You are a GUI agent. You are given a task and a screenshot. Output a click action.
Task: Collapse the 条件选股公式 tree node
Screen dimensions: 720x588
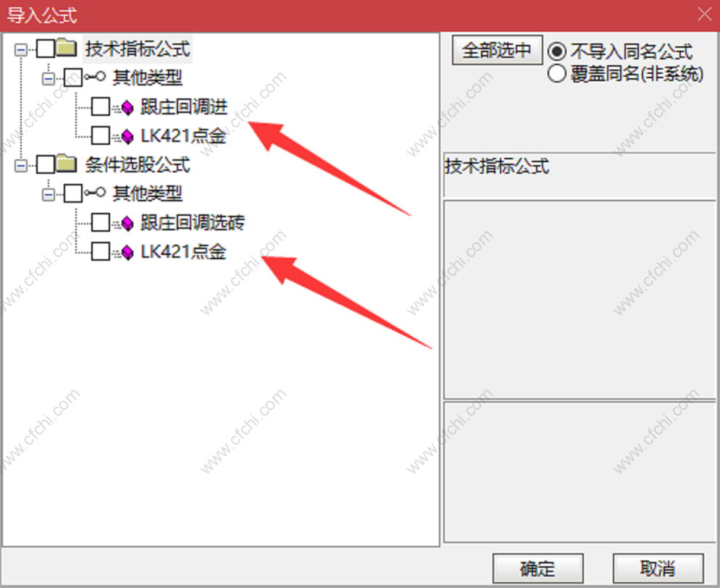21,165
